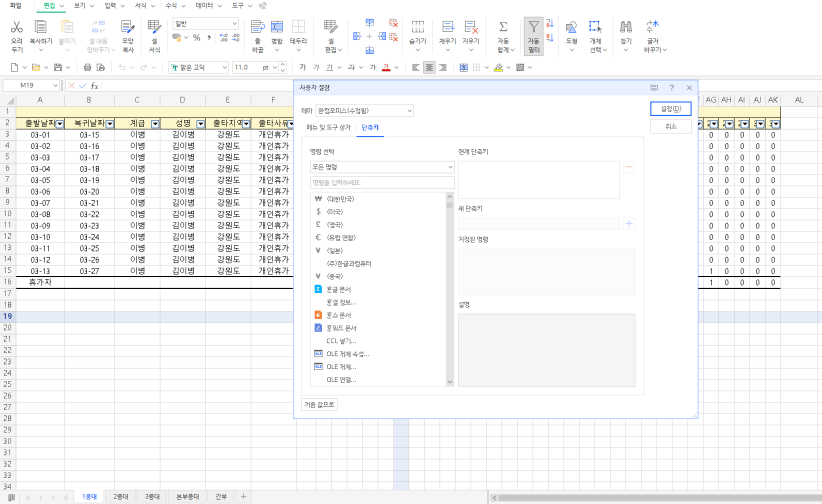822x504 pixels.
Task: Switch to 메뉴 및 도구 상자 tab
Action: 328,128
